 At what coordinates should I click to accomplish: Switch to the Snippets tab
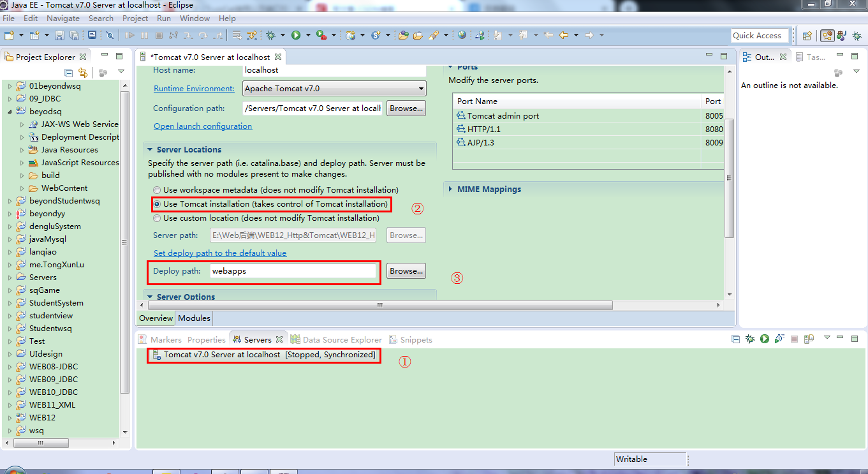pos(411,339)
